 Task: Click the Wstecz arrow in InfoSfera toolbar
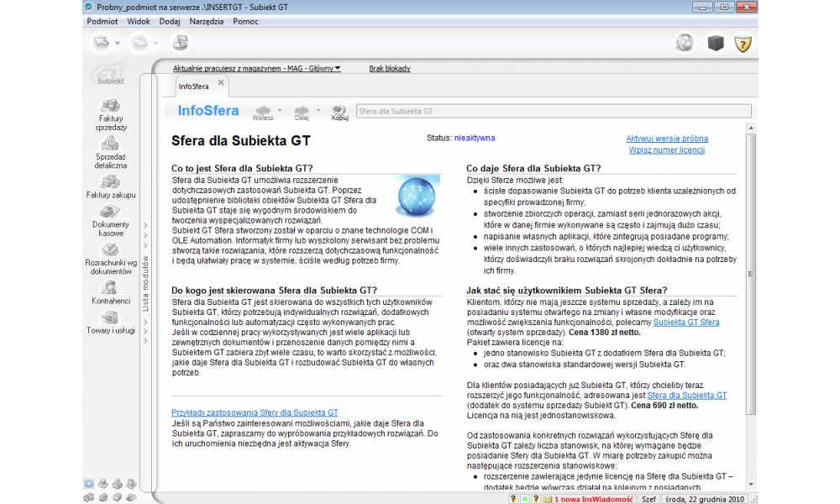262,113
